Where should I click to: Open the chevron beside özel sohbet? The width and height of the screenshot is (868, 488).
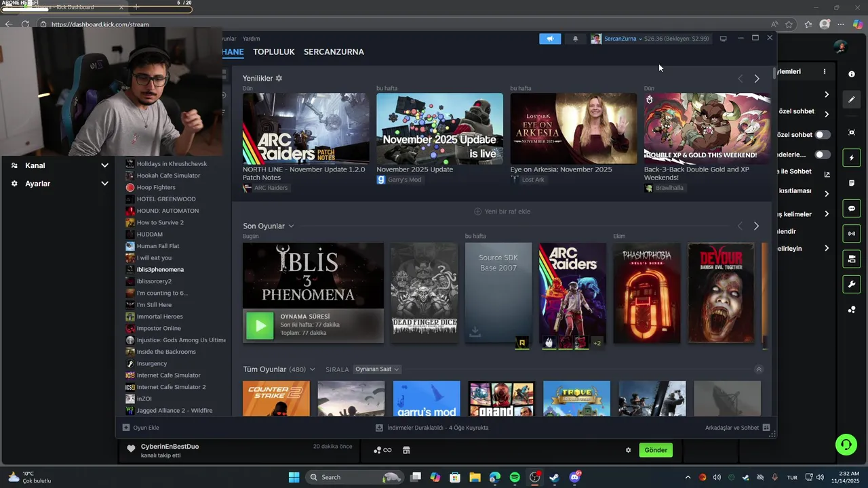coord(827,114)
